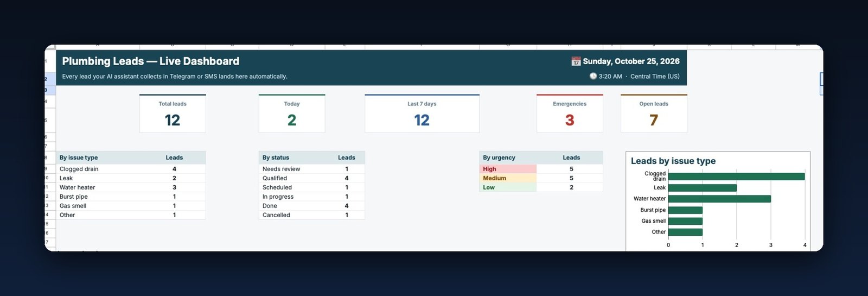
Task: Click the Burst pipe bar in the chart
Action: pos(685,210)
